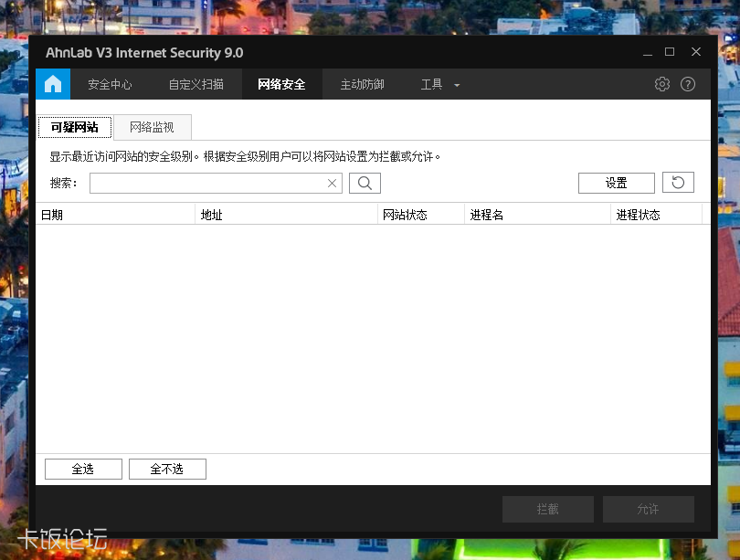Click the 允许 button at the bottom
Image resolution: width=740 pixels, height=560 pixels.
point(648,509)
